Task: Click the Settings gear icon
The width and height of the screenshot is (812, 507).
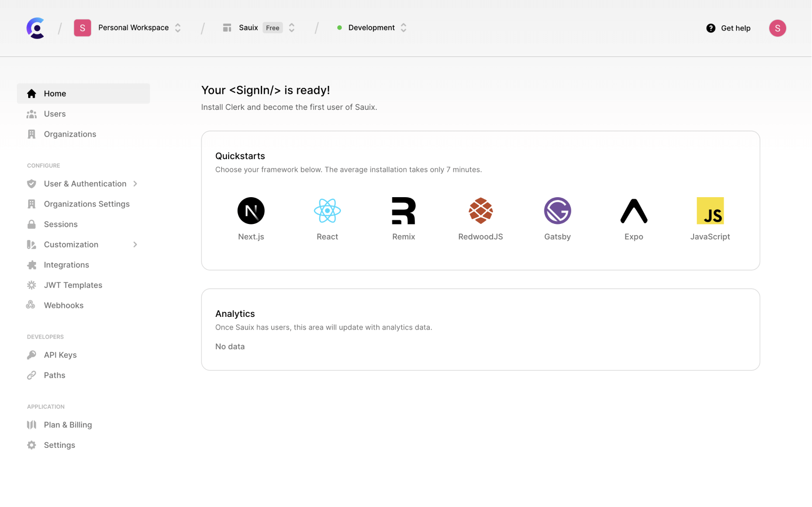Action: [31, 445]
